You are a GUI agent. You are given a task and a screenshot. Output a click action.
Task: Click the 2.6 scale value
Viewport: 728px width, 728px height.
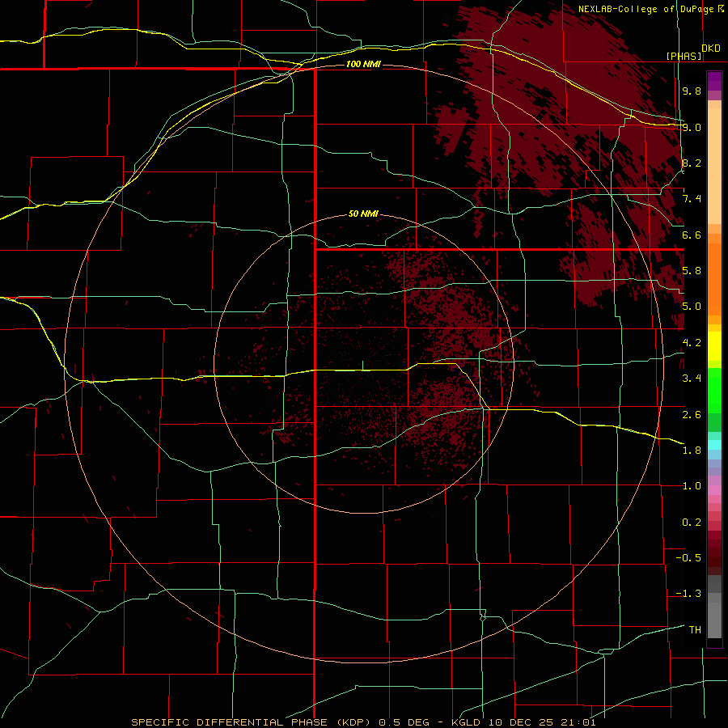point(692,415)
